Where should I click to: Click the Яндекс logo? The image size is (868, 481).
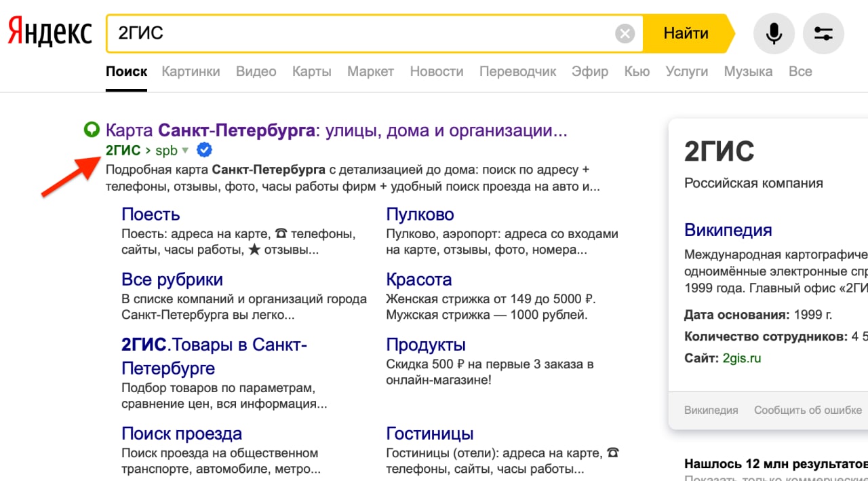pyautogui.click(x=50, y=33)
